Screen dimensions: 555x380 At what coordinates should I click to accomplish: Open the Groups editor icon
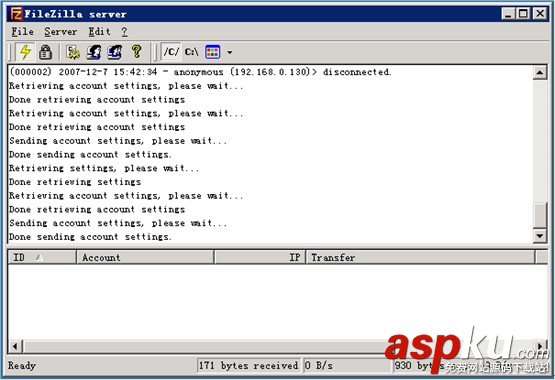point(115,52)
